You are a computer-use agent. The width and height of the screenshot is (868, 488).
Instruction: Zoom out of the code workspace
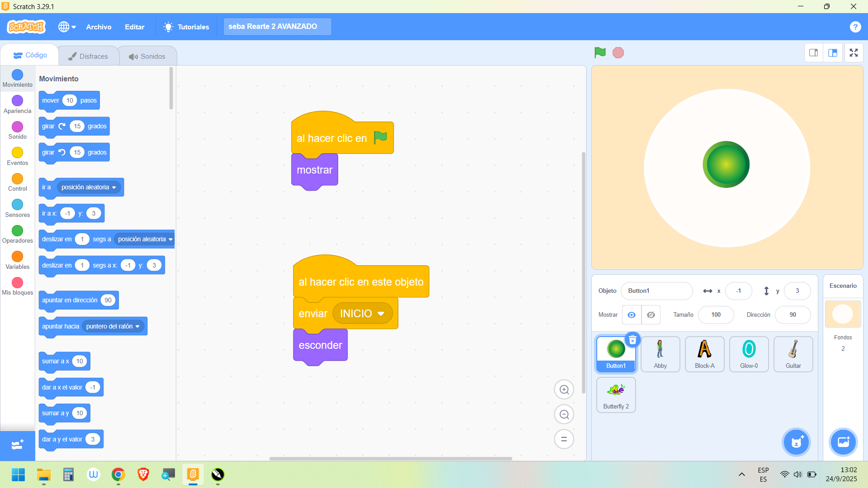pos(564,414)
